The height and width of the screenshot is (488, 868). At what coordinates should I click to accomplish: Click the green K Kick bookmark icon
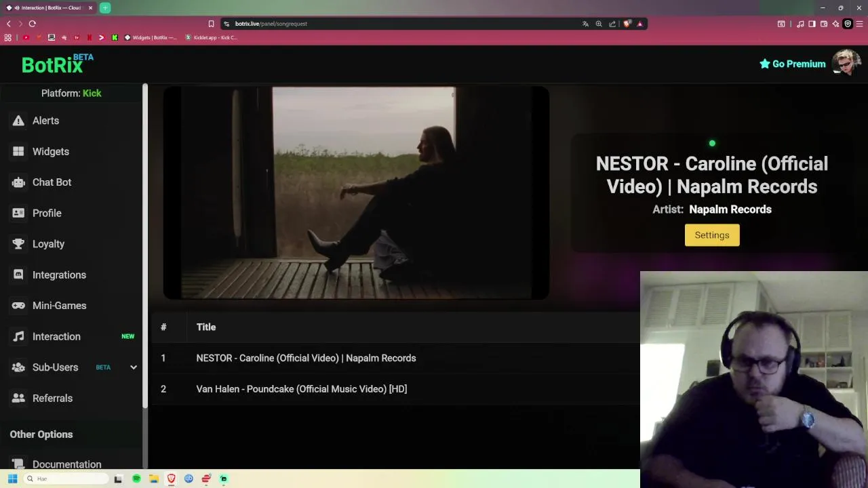(115, 38)
